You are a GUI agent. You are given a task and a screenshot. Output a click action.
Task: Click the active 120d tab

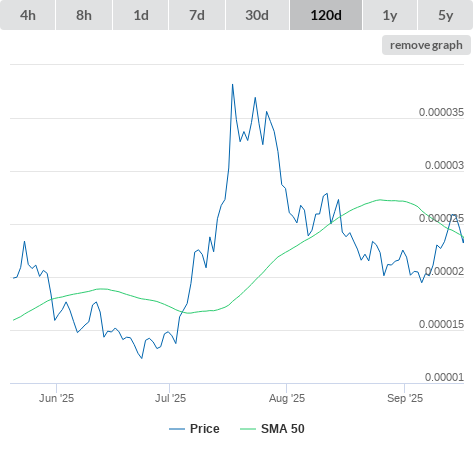tap(326, 15)
